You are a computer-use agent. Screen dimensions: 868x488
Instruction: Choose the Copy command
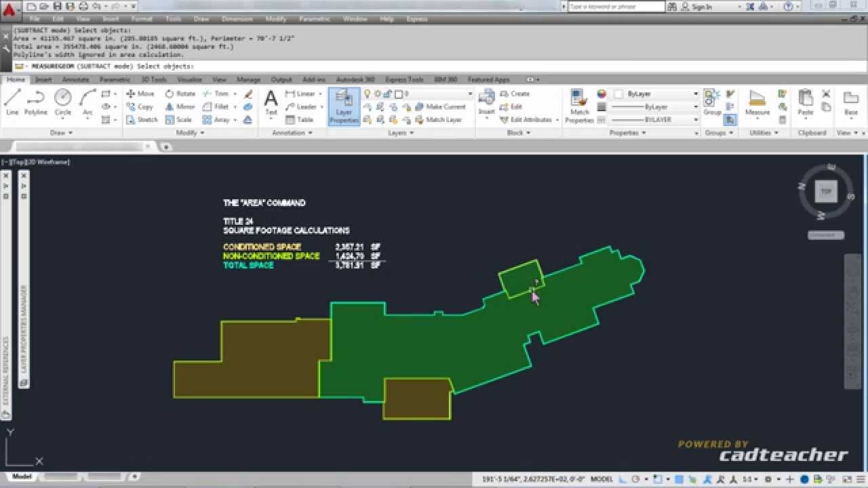click(140, 106)
